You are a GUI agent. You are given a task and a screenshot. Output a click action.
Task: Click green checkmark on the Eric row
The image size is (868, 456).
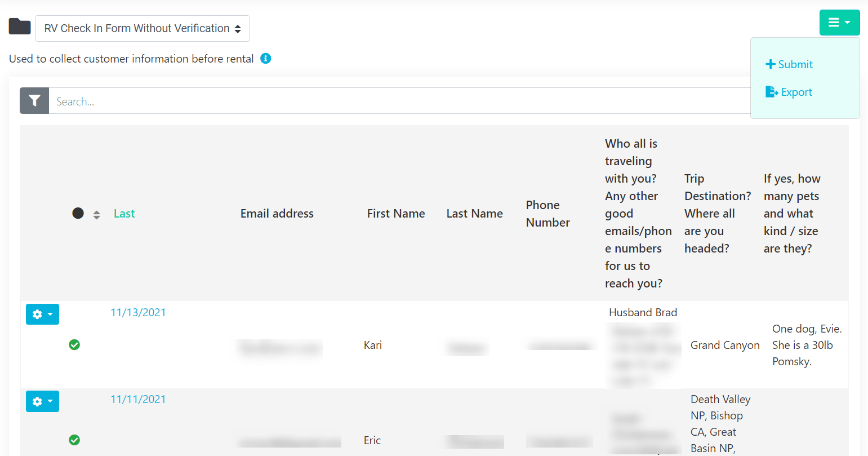click(74, 440)
